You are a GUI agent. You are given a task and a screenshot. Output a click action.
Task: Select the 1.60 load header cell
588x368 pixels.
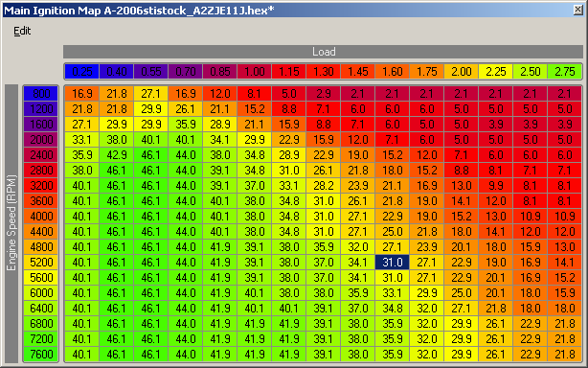392,71
